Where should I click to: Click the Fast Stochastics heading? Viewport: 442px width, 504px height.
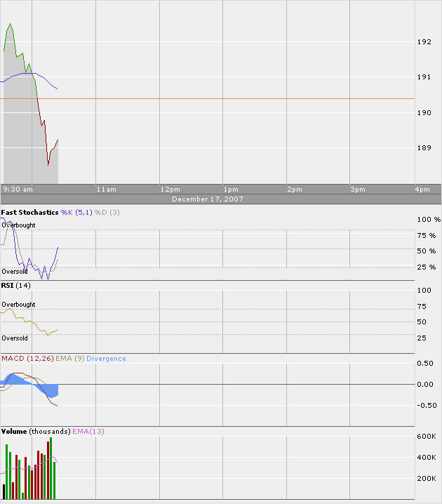click(x=29, y=213)
